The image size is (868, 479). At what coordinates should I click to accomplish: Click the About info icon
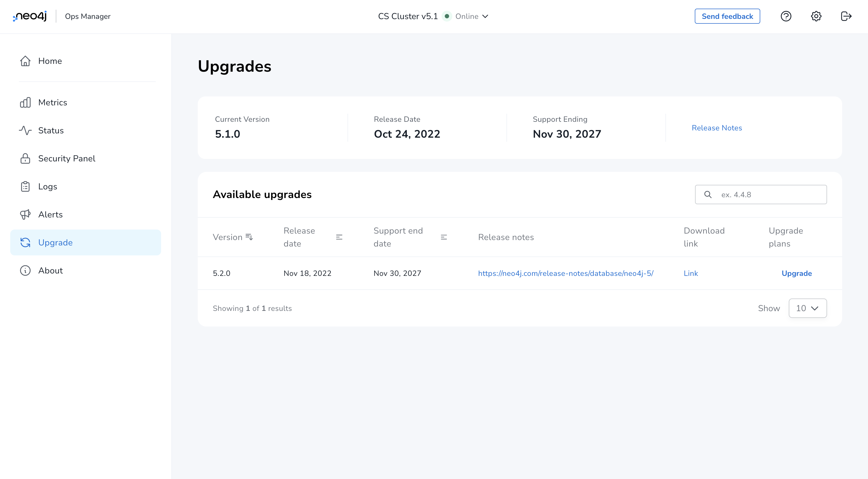tap(25, 270)
